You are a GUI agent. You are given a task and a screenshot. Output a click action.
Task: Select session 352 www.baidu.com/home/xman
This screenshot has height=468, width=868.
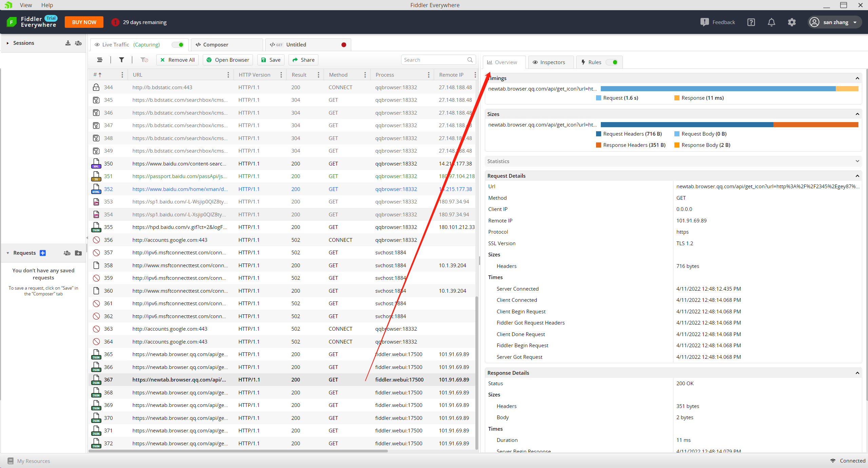tap(282, 189)
